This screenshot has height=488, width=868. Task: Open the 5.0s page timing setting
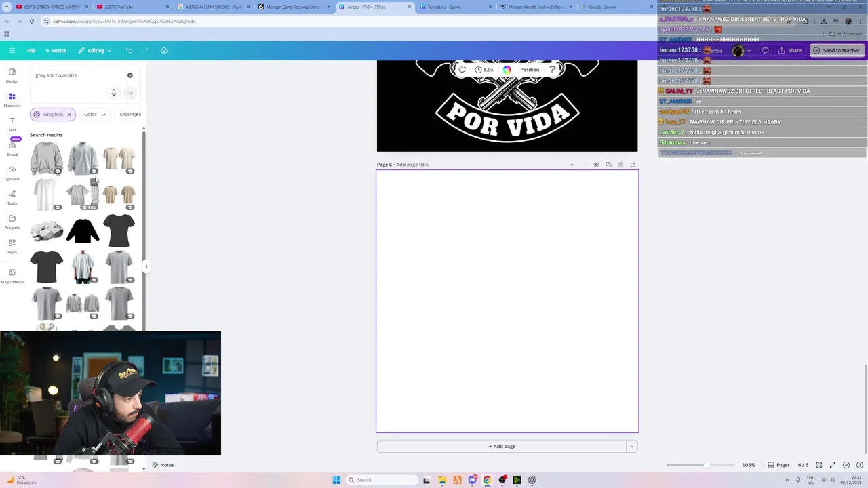pyautogui.click(x=484, y=70)
